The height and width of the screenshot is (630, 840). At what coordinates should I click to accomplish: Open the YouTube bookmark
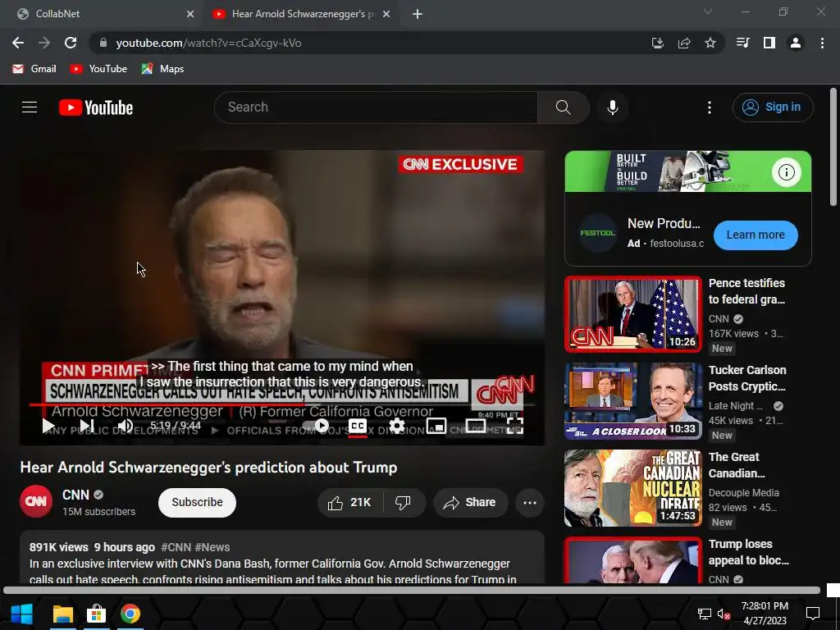98,69
